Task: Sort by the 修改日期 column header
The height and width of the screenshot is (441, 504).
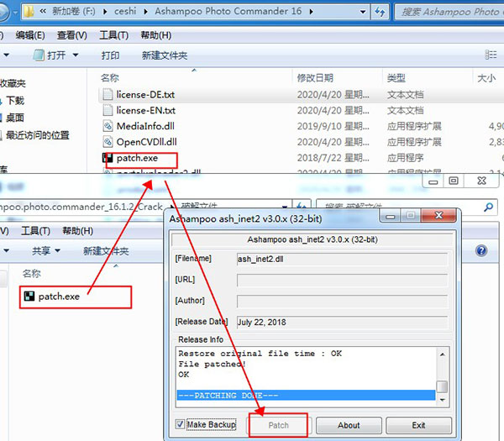Action: 315,78
